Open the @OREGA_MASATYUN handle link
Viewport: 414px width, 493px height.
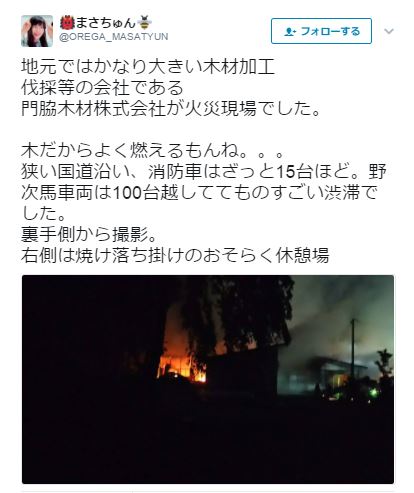114,37
